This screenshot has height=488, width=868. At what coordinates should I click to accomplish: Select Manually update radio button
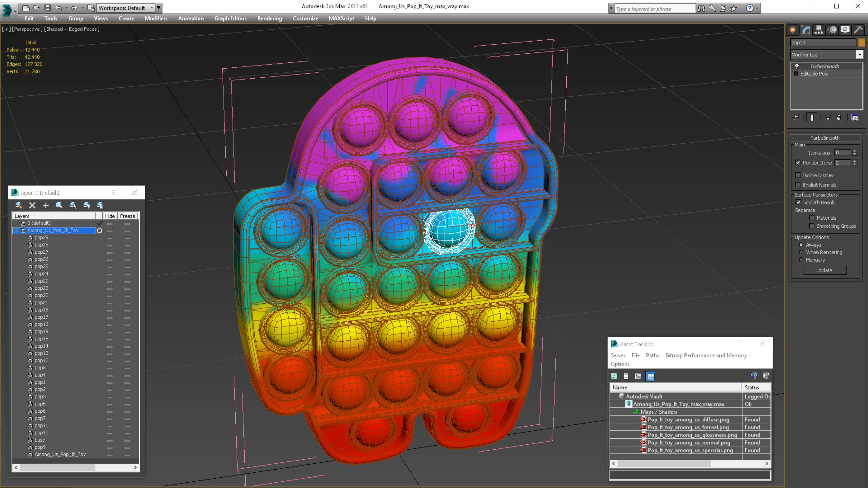(801, 260)
